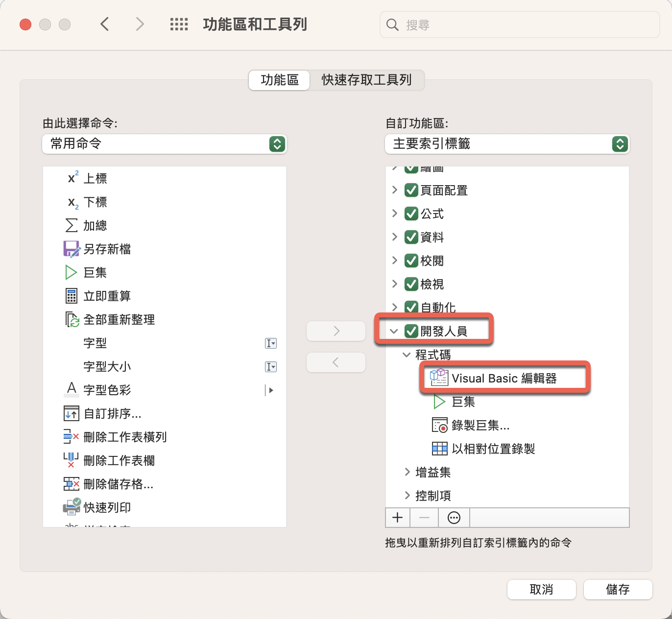The width and height of the screenshot is (672, 619).
Task: Click the 全部重新整理 refresh icon
Action: (x=72, y=319)
